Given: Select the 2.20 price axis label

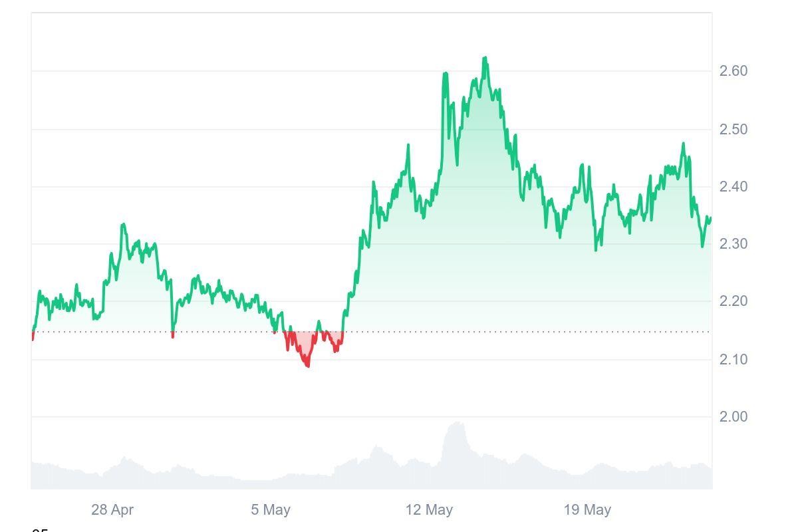Looking at the screenshot, I should point(733,301).
